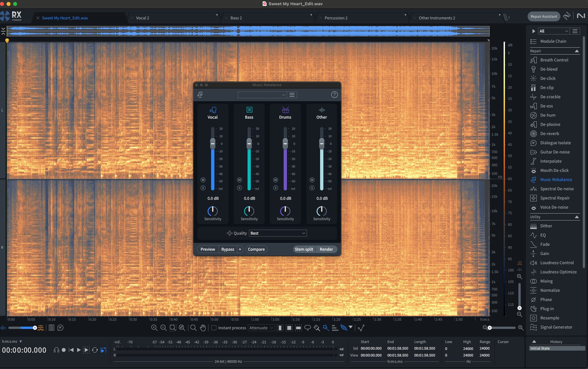Click the Bypass button

[228, 249]
